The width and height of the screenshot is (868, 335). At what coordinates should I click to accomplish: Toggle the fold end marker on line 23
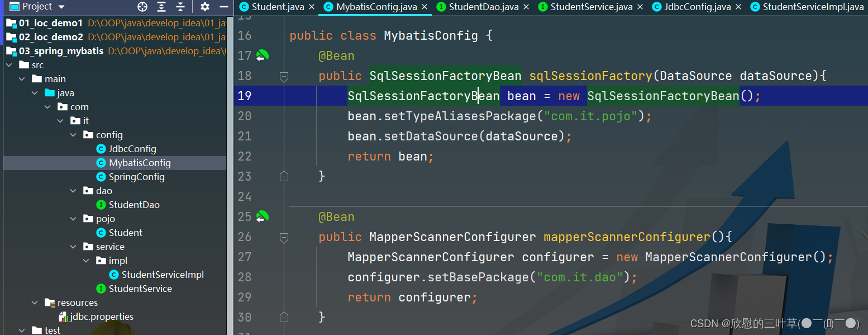(284, 176)
